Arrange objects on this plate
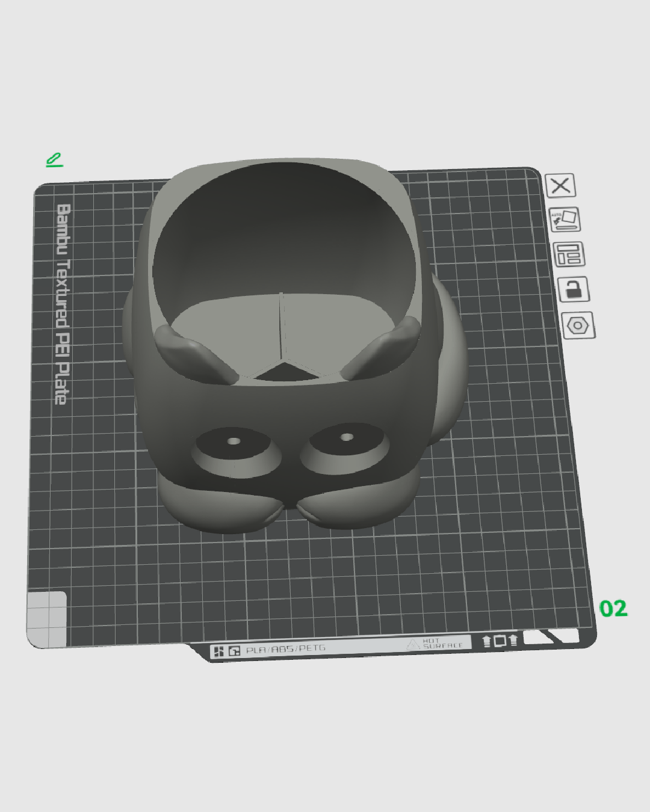Viewport: 650px width, 812px height. tap(569, 254)
